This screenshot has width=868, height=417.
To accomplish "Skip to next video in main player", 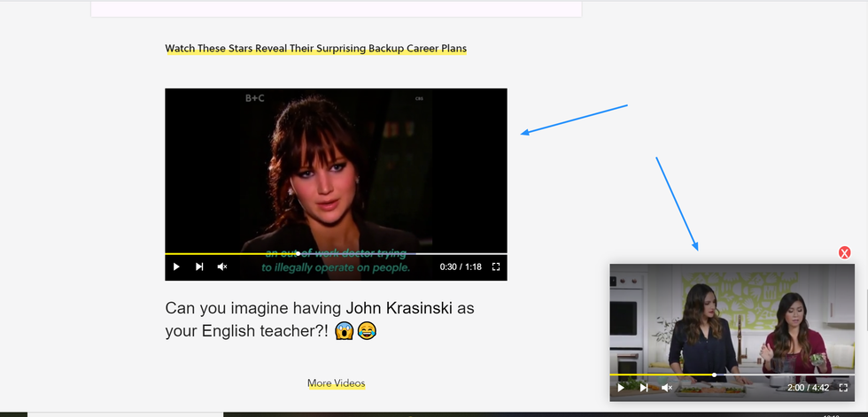I will click(199, 266).
